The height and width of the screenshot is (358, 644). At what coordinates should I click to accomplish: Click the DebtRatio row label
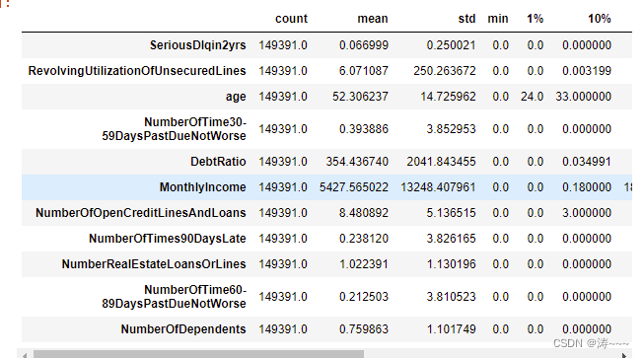coord(218,162)
